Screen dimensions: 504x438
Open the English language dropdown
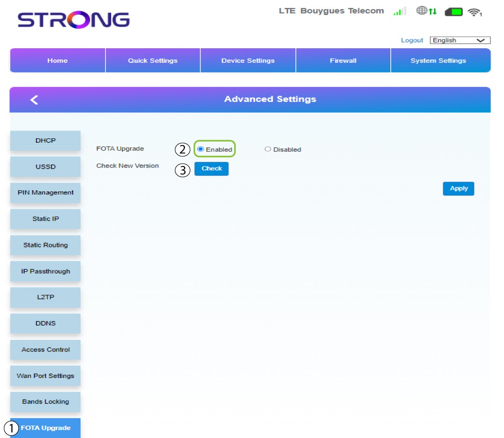(x=460, y=40)
